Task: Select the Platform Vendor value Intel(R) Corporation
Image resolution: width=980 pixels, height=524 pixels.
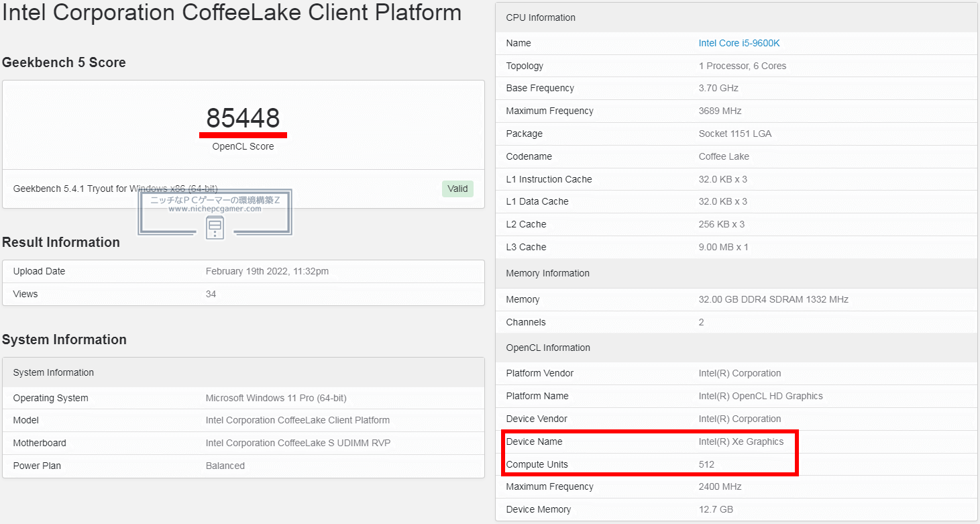Action: (739, 373)
